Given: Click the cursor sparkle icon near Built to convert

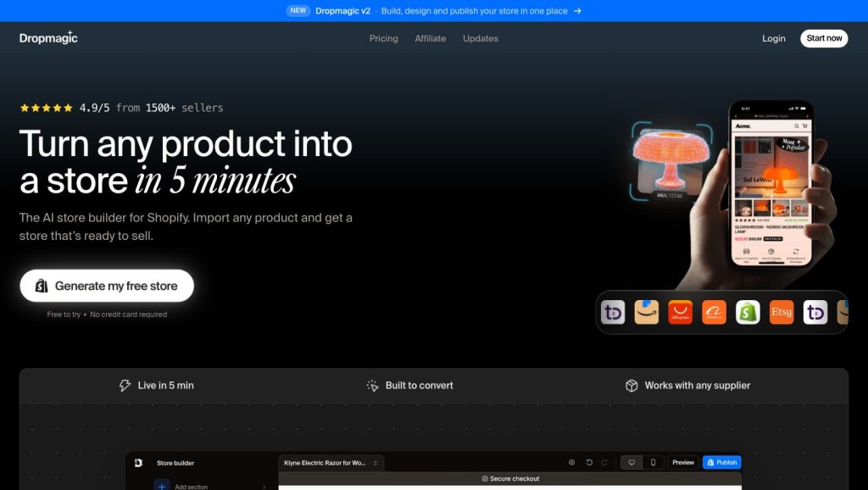Looking at the screenshot, I should tap(372, 386).
